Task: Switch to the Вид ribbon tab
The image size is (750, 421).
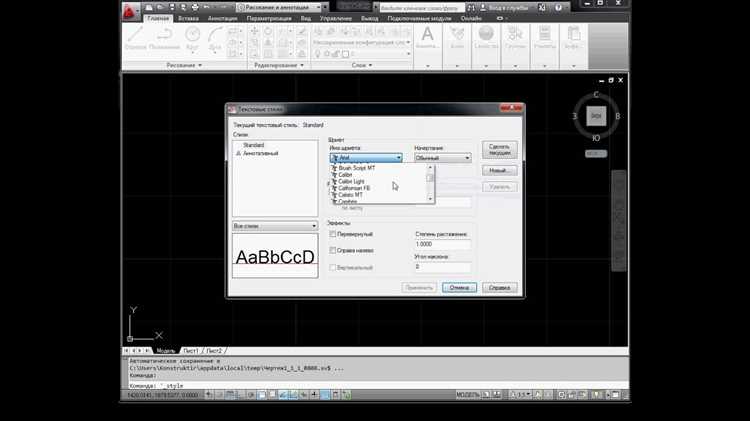Action: [x=306, y=18]
